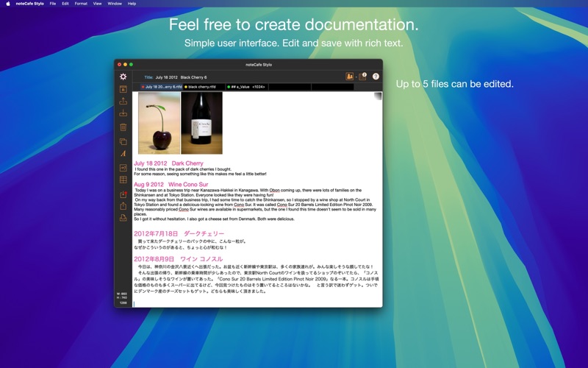Viewport: 588px width, 368px height.
Task: Open the File menu
Action: point(53,4)
